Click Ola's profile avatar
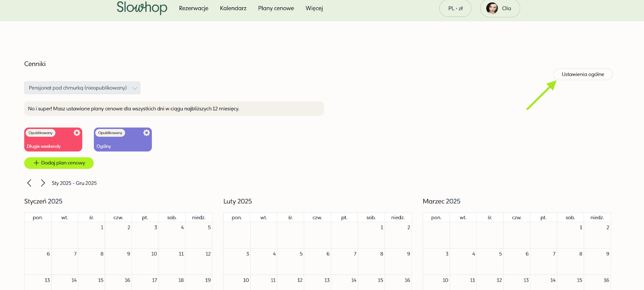 pyautogui.click(x=492, y=8)
